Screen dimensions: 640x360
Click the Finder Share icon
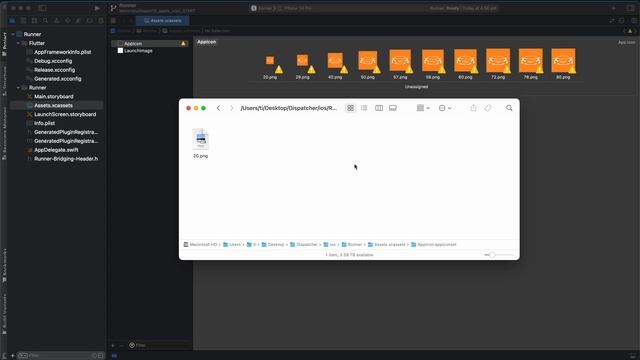[473, 108]
